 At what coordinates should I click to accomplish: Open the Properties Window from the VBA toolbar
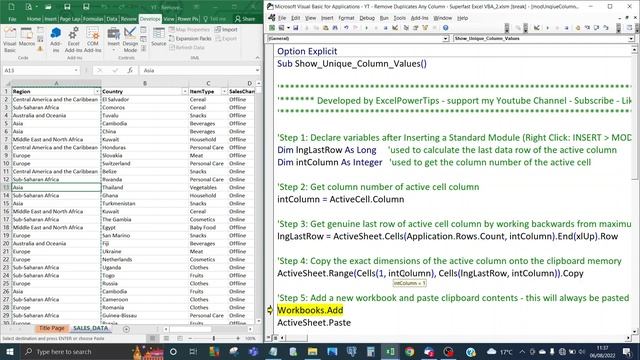pos(416,28)
